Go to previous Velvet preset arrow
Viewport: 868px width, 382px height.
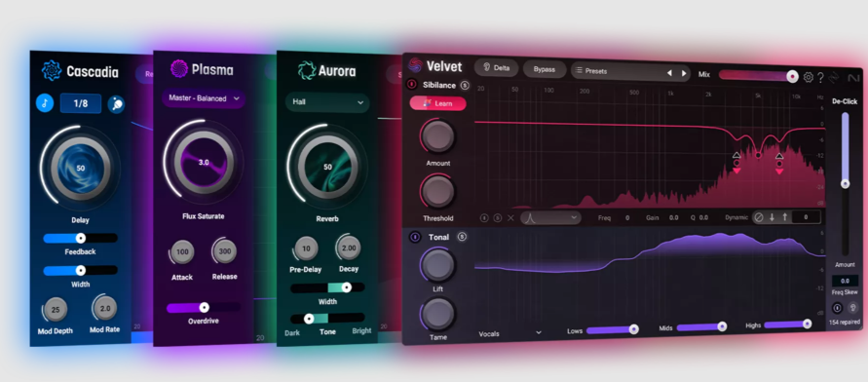pos(669,73)
